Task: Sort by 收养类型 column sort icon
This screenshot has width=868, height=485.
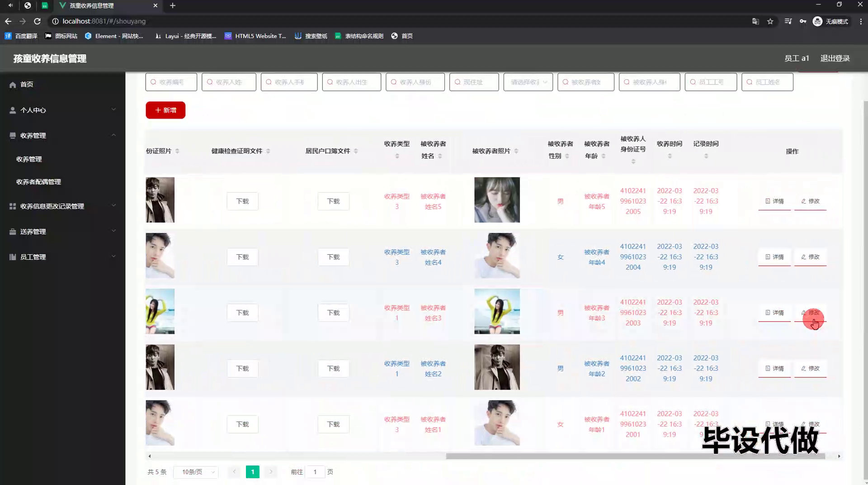Action: click(397, 156)
